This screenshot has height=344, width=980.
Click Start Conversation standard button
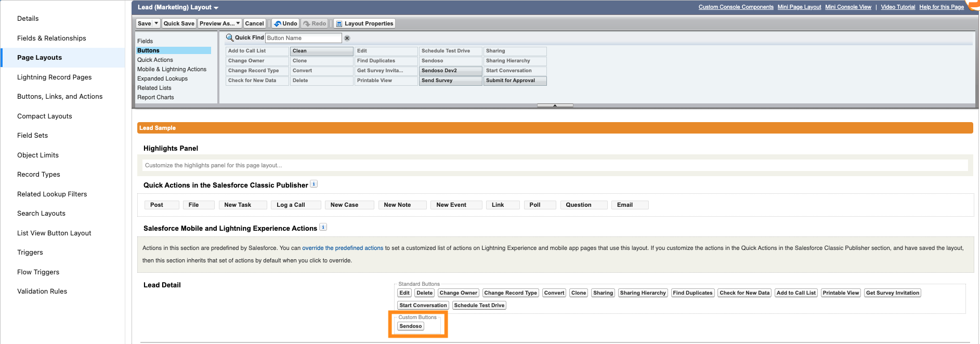click(x=423, y=306)
